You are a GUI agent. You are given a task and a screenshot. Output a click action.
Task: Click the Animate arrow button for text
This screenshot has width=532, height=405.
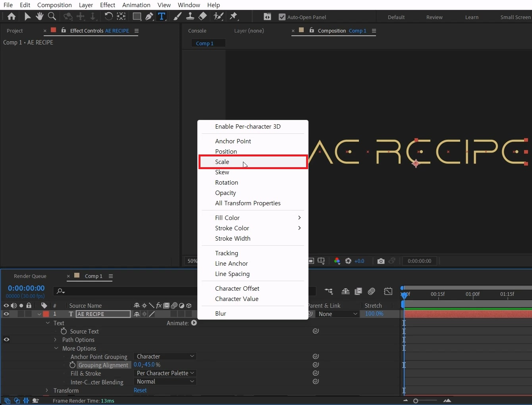point(194,323)
